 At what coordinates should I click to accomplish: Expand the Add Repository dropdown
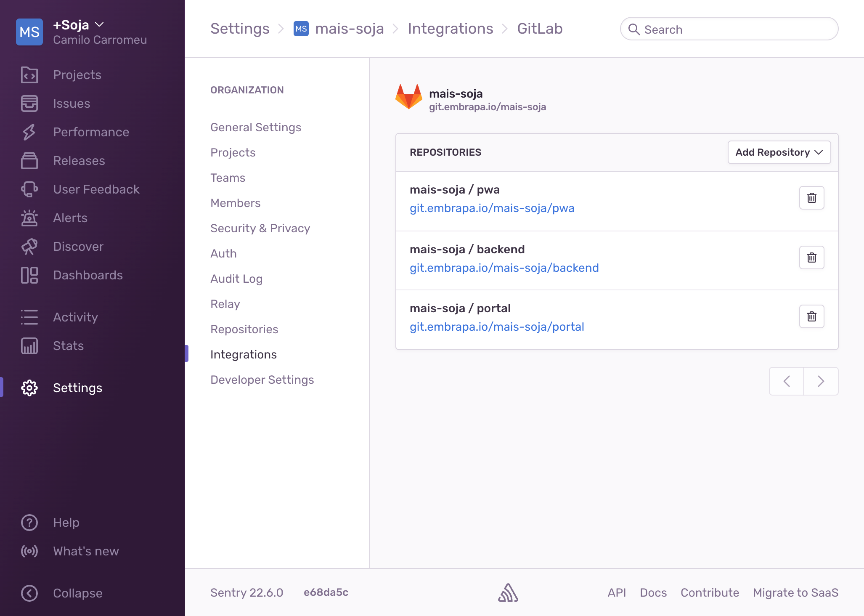[777, 153]
